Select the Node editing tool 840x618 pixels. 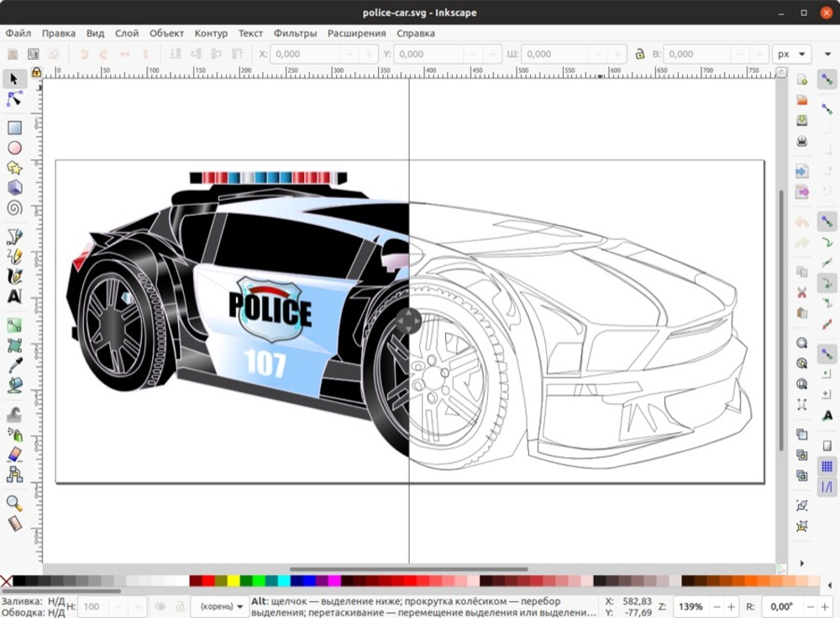click(14, 99)
